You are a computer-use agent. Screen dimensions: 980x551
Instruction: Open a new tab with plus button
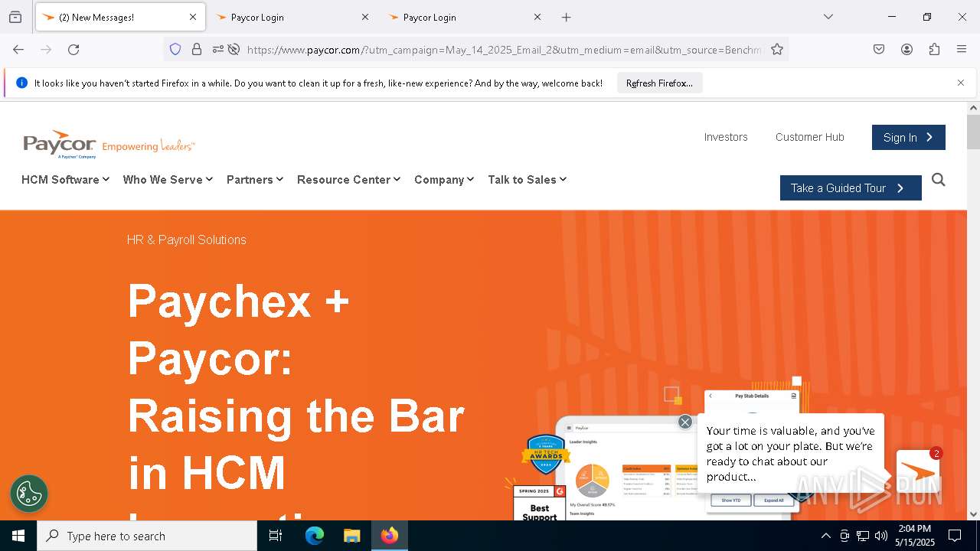(566, 17)
